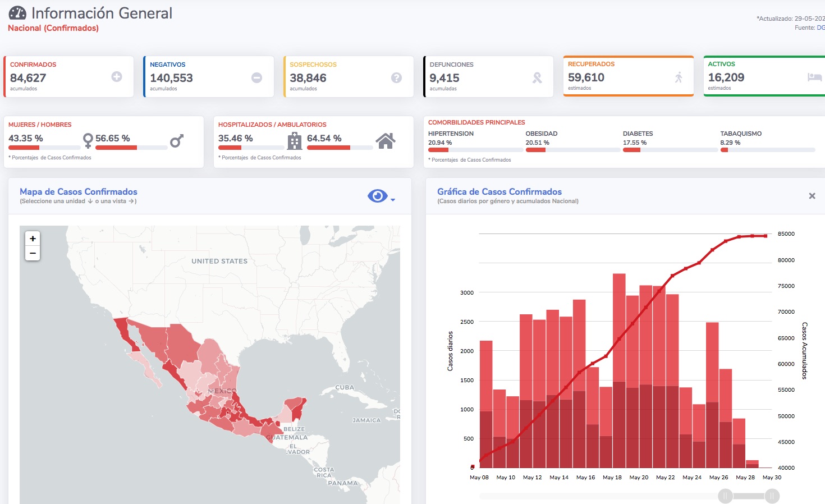This screenshot has height=504, width=825.
Task: Click the plus icon in Confirmados card
Action: 117,77
